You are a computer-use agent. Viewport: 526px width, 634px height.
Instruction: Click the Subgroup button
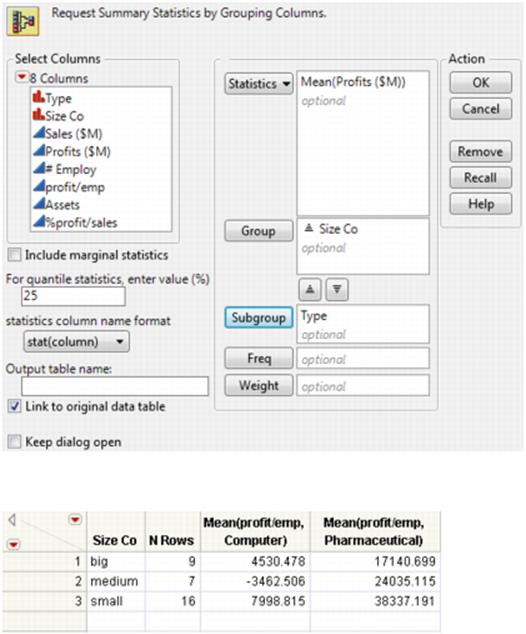pos(259,317)
